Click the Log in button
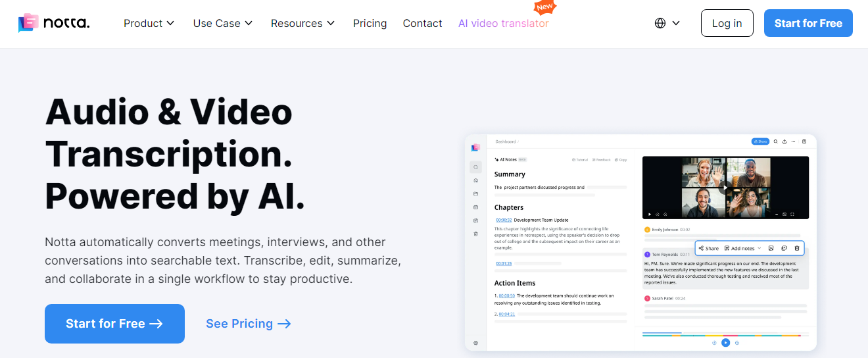 coord(727,23)
